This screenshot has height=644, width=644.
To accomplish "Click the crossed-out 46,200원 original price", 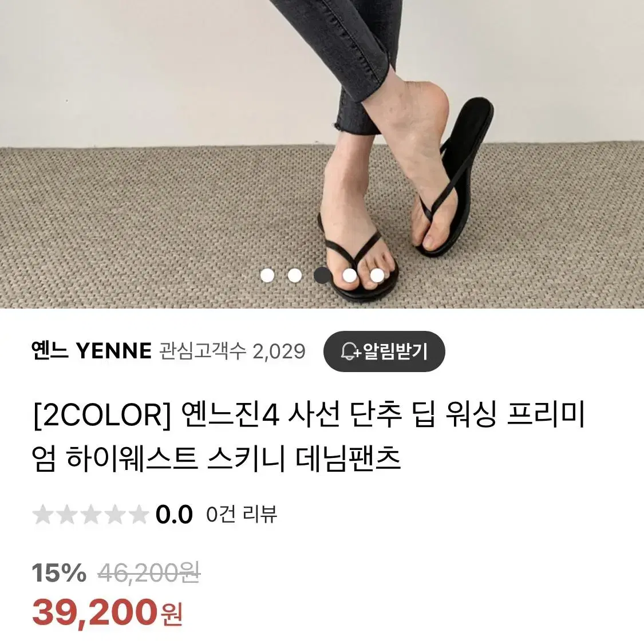I will coord(149,572).
